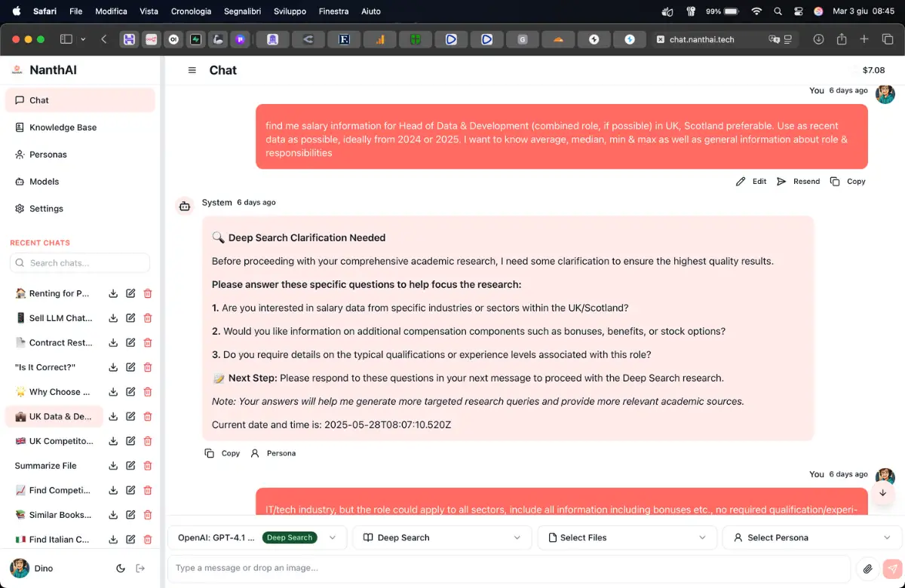Click the hamburger menu icon beside Chat

click(192, 70)
